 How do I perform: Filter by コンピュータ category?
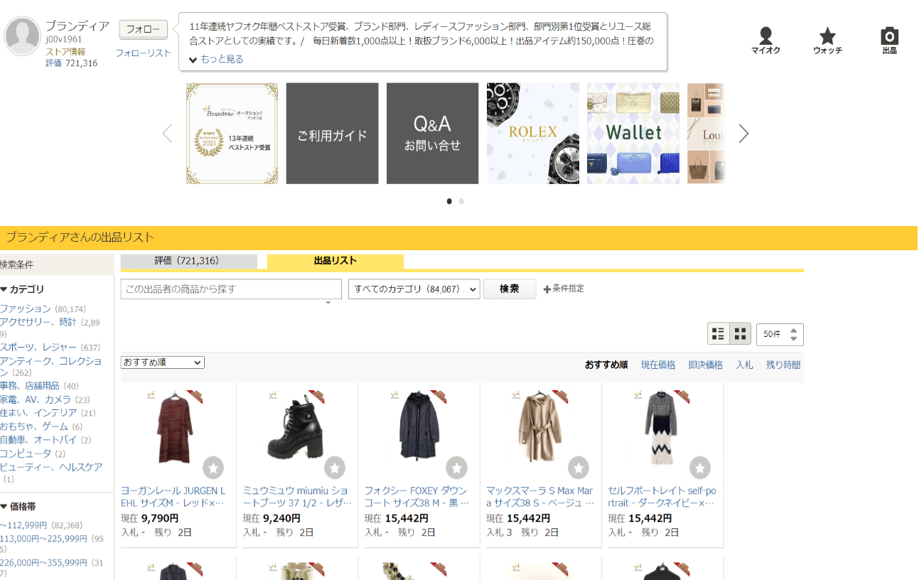pyautogui.click(x=26, y=453)
